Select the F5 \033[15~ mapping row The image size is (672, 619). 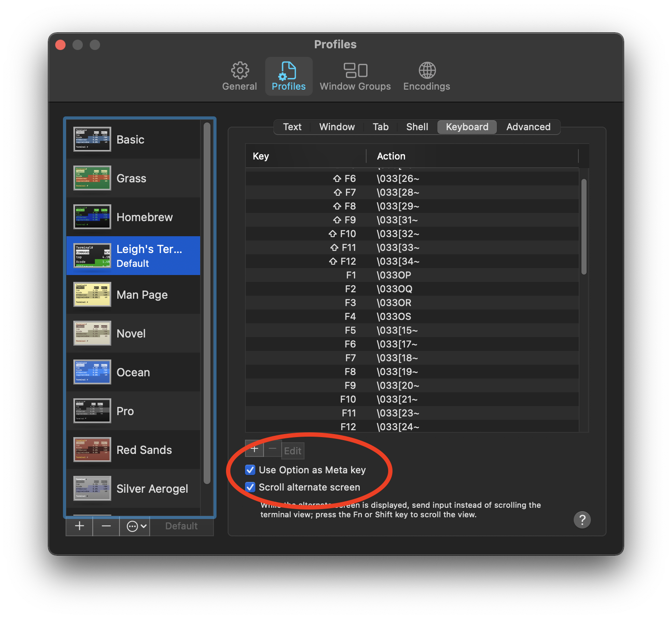pos(412,330)
